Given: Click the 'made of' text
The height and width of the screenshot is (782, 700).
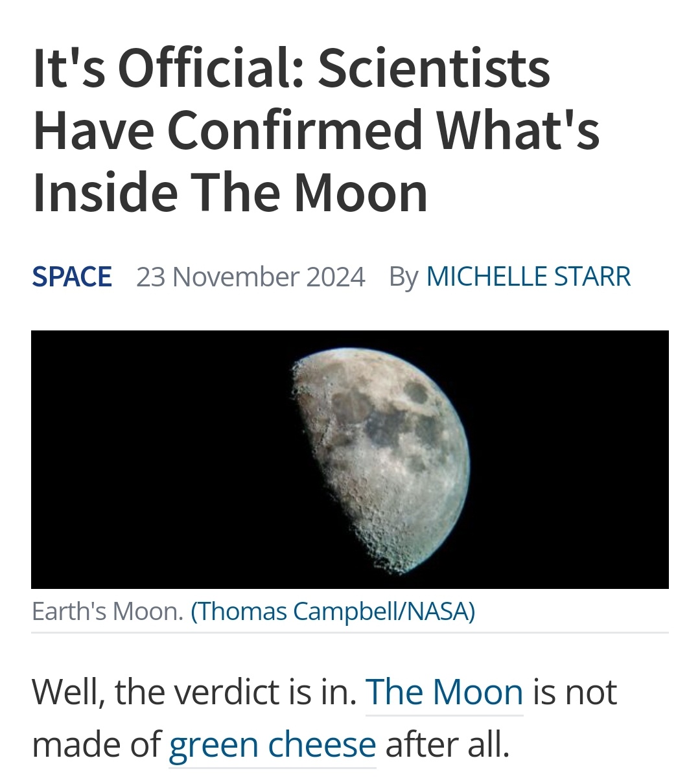Looking at the screenshot, I should 96,745.
